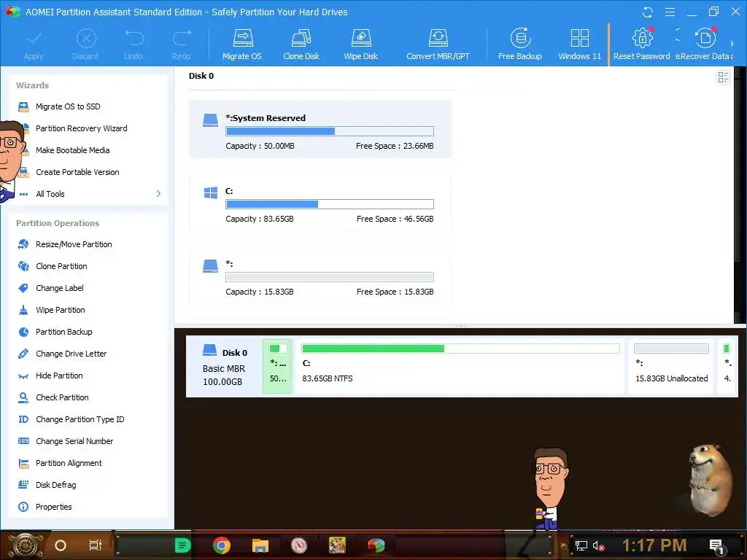This screenshot has height=560, width=747.
Task: Select 83.65GB NTFS block in disk map
Action: [460, 366]
